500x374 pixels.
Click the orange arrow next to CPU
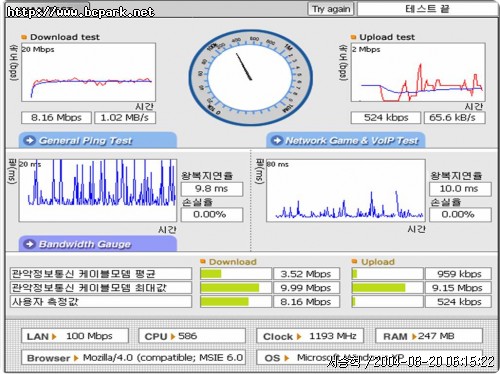(173, 337)
